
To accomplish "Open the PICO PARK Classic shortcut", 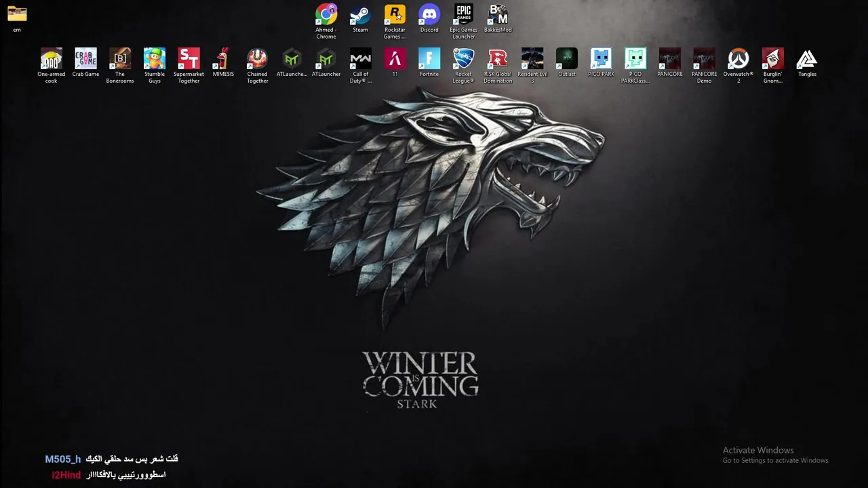I will [635, 58].
